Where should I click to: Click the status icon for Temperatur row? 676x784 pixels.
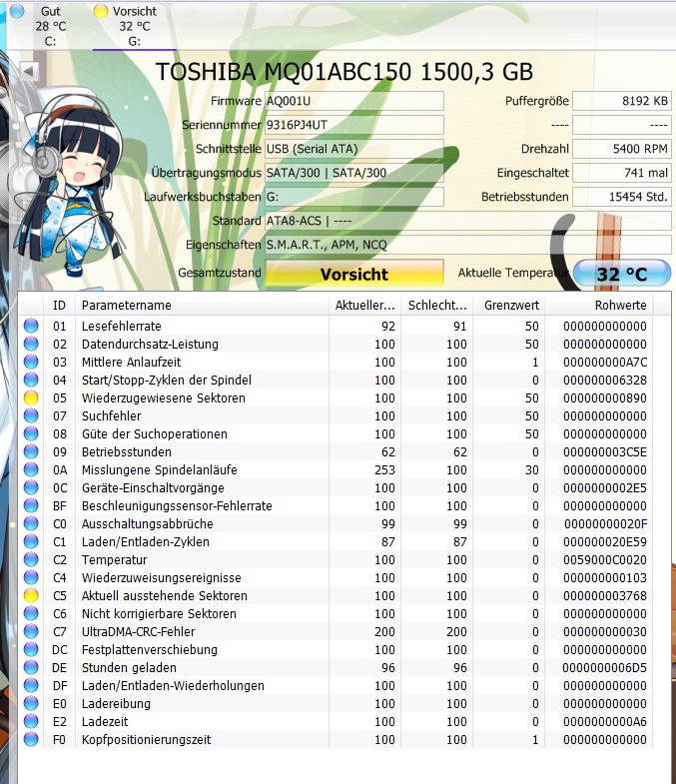coord(31,560)
